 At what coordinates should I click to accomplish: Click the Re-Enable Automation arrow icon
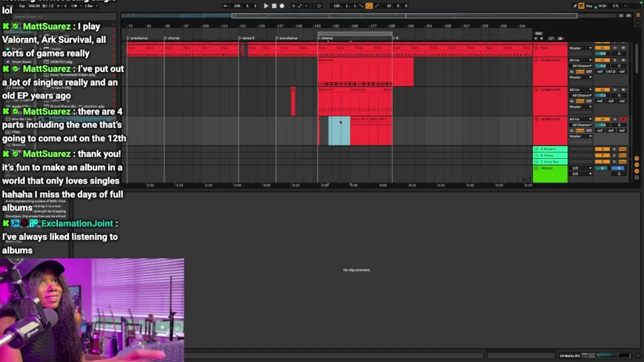click(306, 6)
